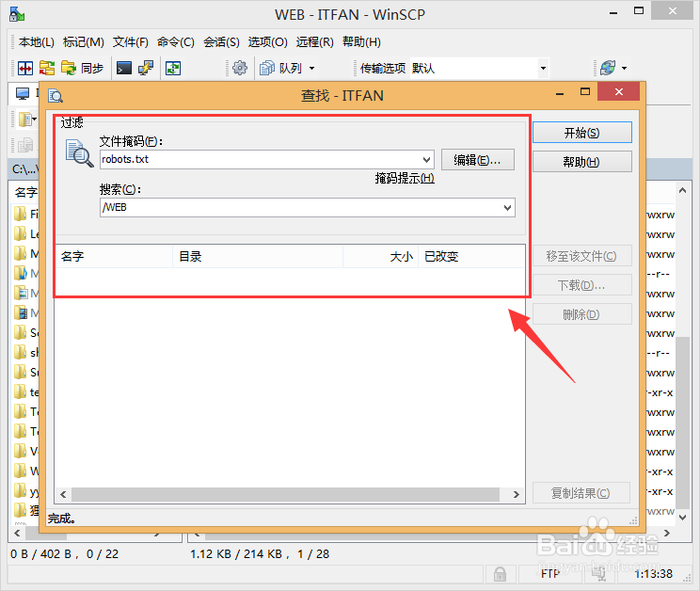The width and height of the screenshot is (700, 591).
Task: Select the te folder in local panel
Action: [25, 392]
